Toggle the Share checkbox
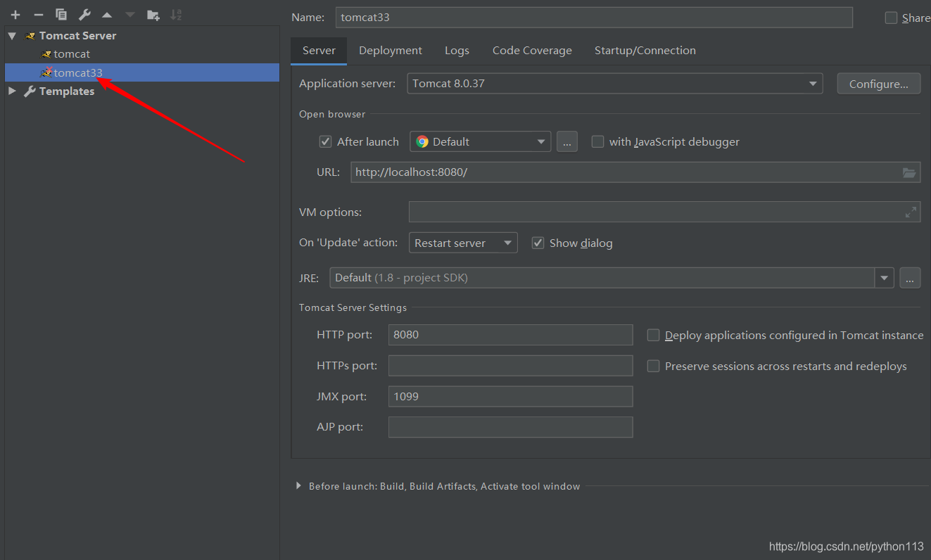This screenshot has width=931, height=560. coord(891,18)
